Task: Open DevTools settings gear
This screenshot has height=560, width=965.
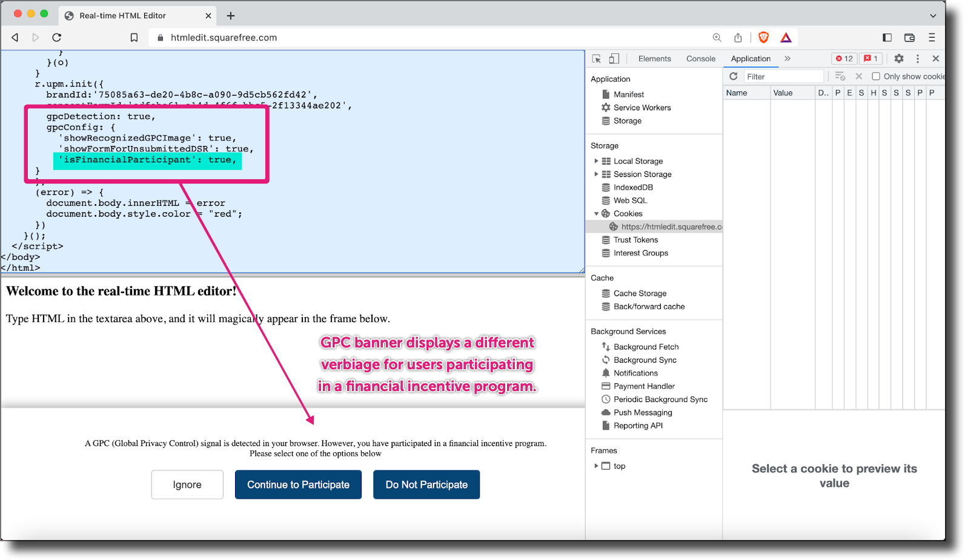Action: [x=899, y=59]
